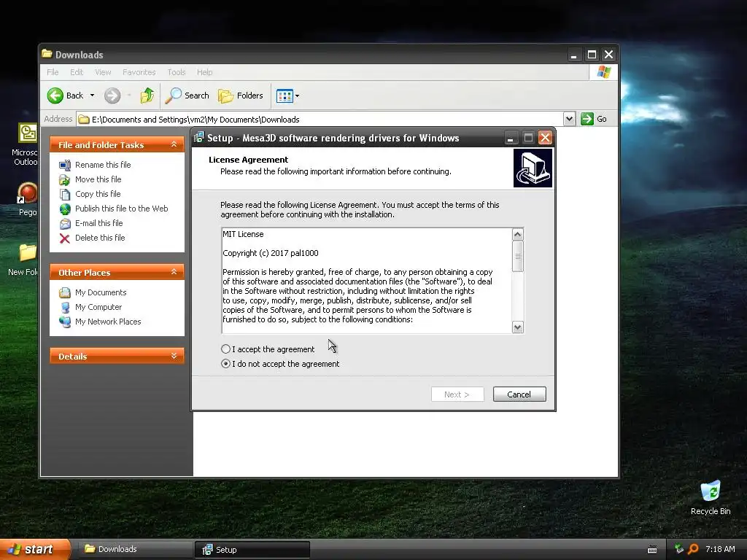Click the system tray magnifier icon

693,549
